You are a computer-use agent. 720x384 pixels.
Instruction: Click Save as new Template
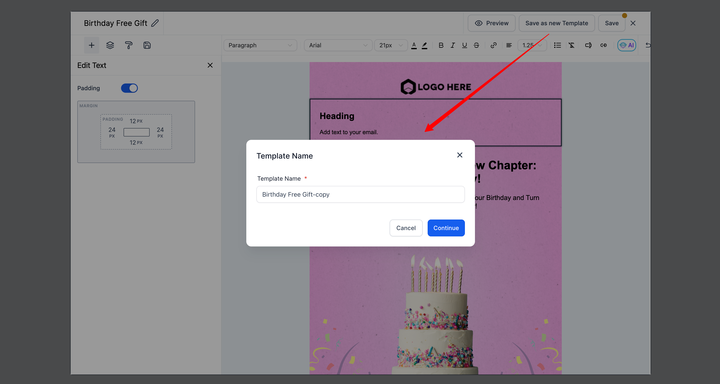[x=557, y=23]
